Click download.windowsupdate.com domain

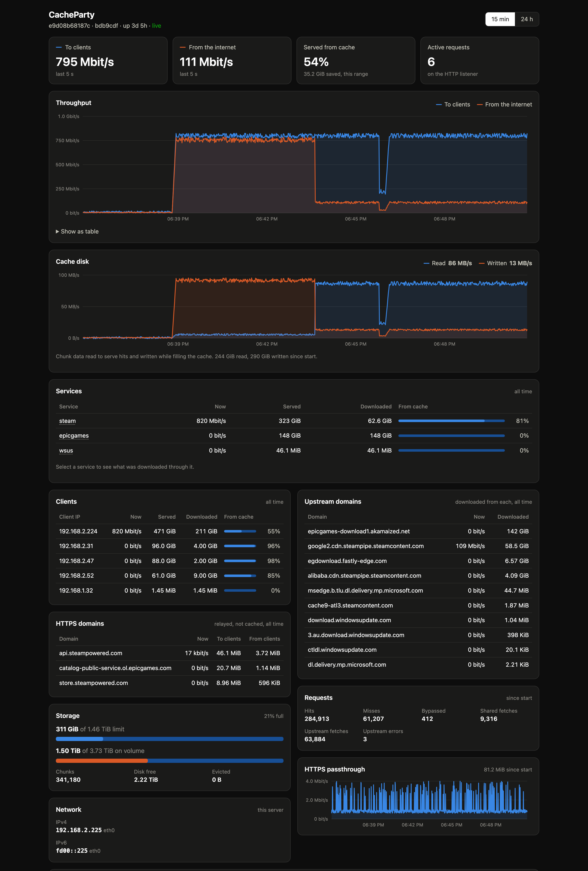tap(349, 620)
